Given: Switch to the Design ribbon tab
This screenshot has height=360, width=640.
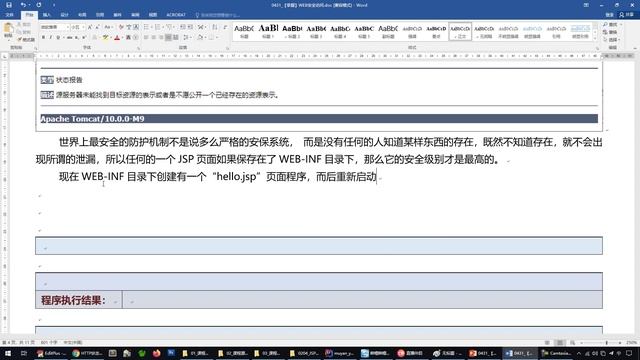Looking at the screenshot, I should 64,15.
